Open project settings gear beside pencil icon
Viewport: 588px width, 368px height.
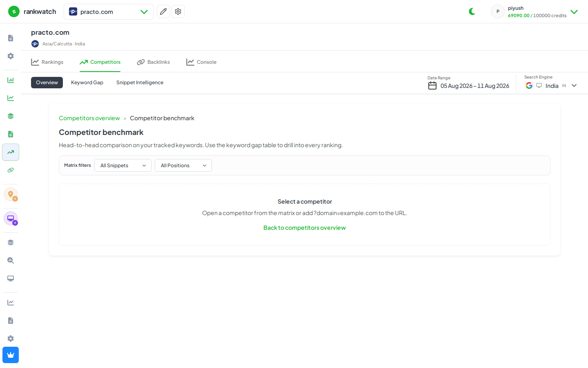coord(178,11)
